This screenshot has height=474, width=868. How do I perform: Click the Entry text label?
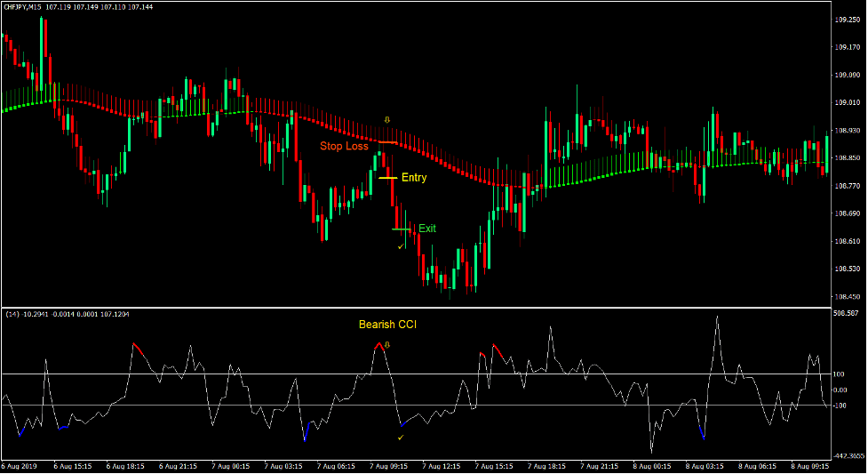414,178
